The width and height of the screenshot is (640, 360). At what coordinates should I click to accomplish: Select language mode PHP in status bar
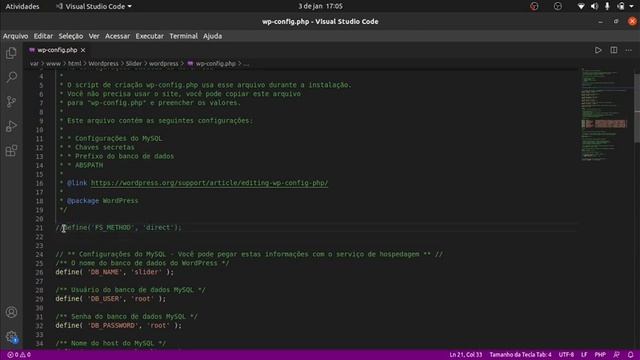(600, 355)
